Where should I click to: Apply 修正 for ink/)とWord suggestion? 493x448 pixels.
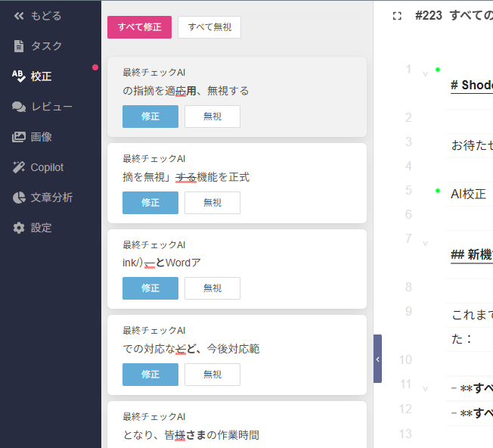(x=150, y=288)
